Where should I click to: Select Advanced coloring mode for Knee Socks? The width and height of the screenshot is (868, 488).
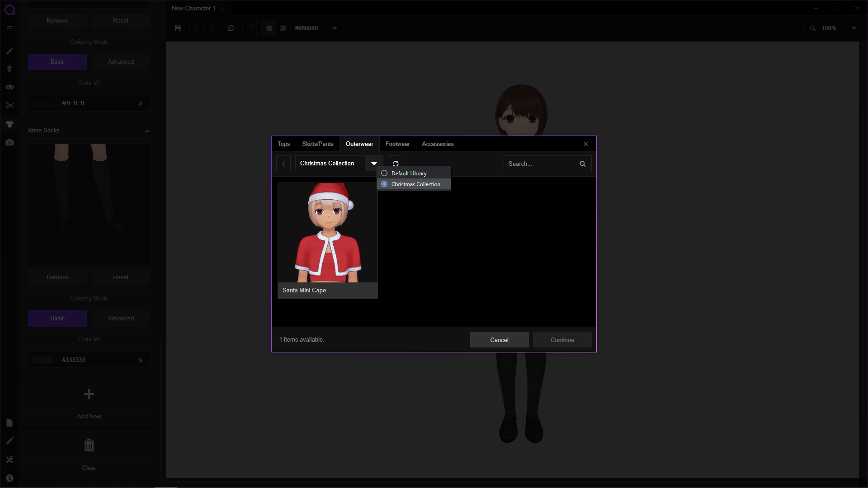(x=121, y=318)
